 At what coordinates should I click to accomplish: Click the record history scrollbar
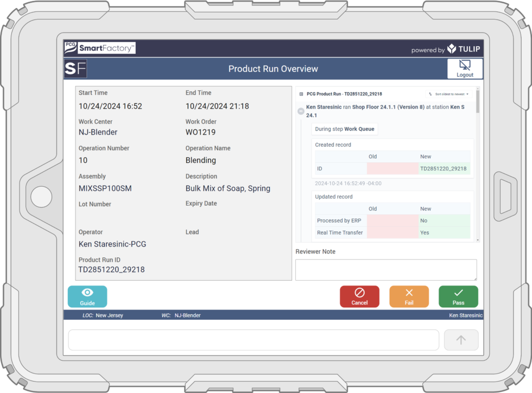478,102
